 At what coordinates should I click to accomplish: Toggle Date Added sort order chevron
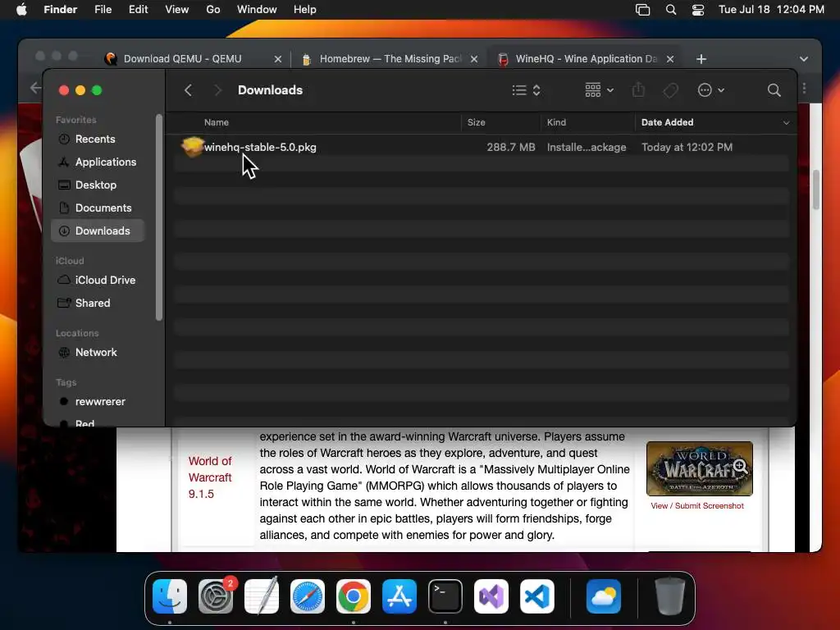[786, 123]
